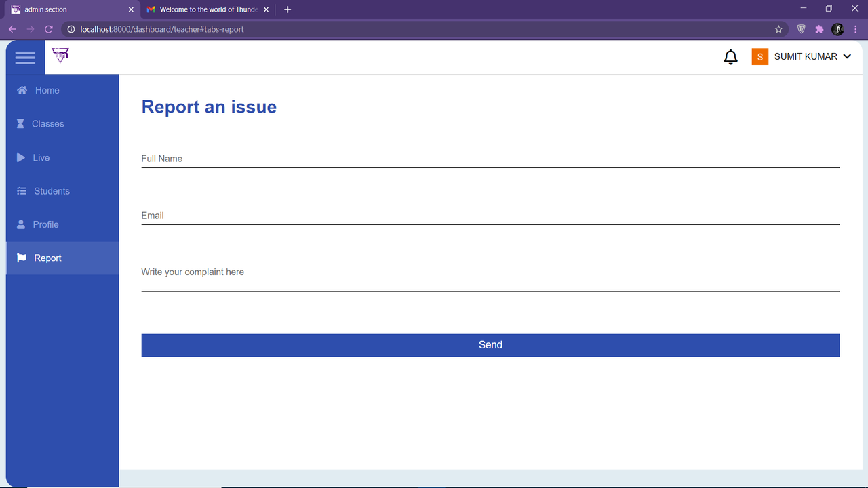Open a new browser tab

(288, 9)
